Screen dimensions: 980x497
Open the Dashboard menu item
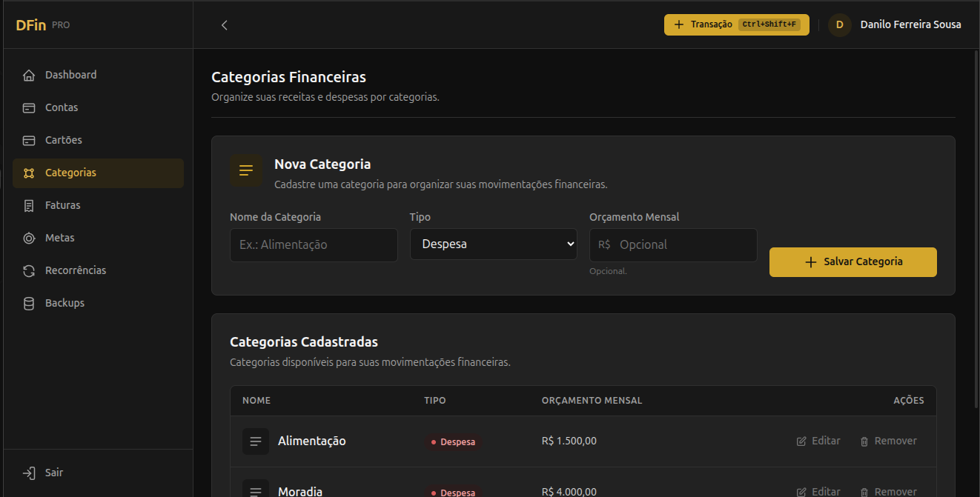98,75
